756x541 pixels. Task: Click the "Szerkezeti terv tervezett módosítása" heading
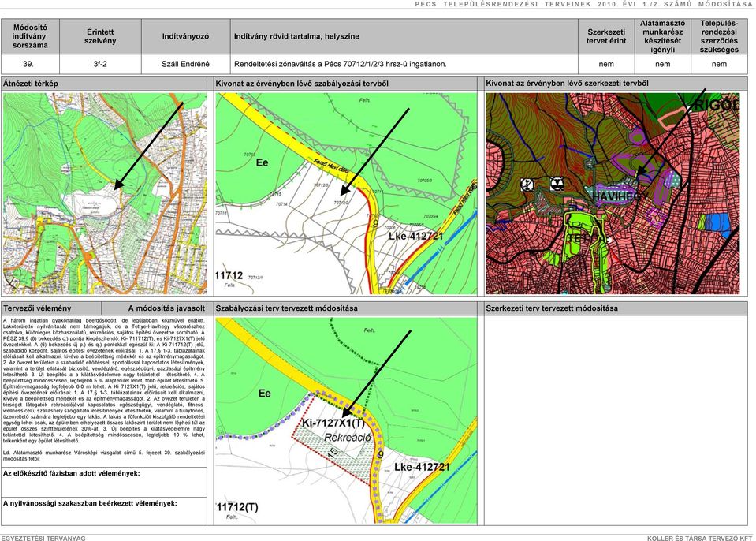(552, 308)
